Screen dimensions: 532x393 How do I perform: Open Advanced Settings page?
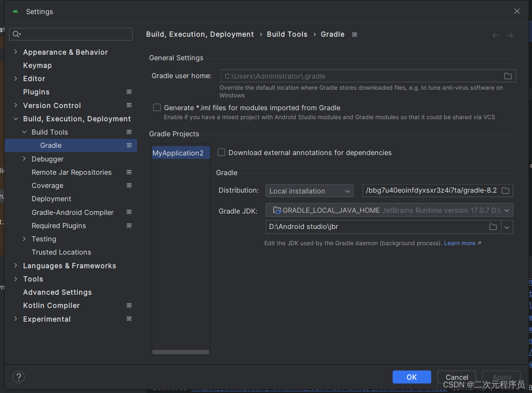pyautogui.click(x=57, y=292)
